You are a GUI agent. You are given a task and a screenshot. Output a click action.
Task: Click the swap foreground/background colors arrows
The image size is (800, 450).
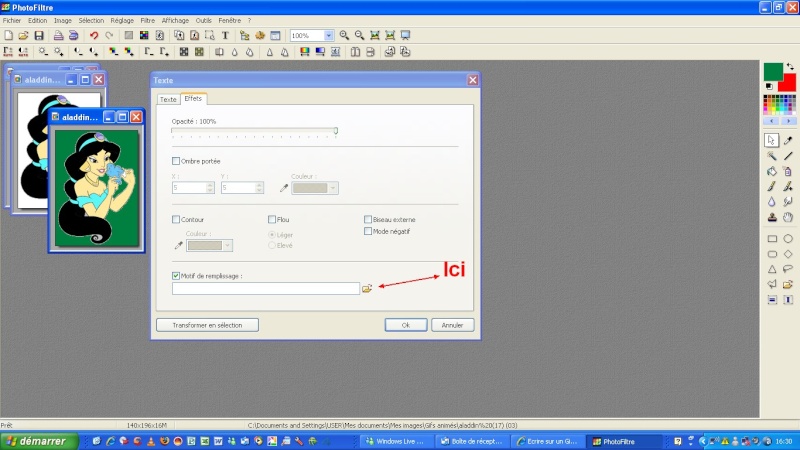(790, 66)
